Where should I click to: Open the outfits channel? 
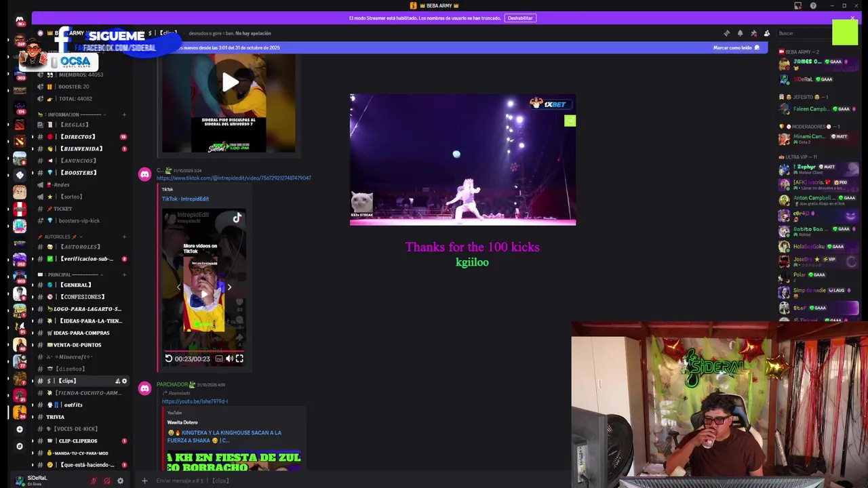[81, 405]
